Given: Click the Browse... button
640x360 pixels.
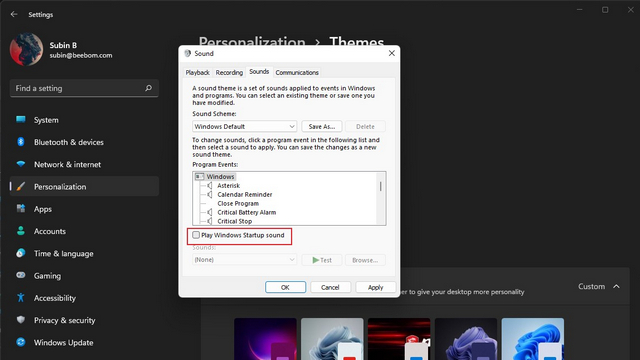Looking at the screenshot, I should (365, 260).
